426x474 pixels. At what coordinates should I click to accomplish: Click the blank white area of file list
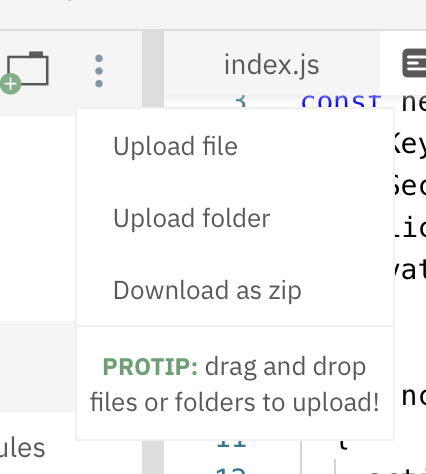tap(38, 218)
